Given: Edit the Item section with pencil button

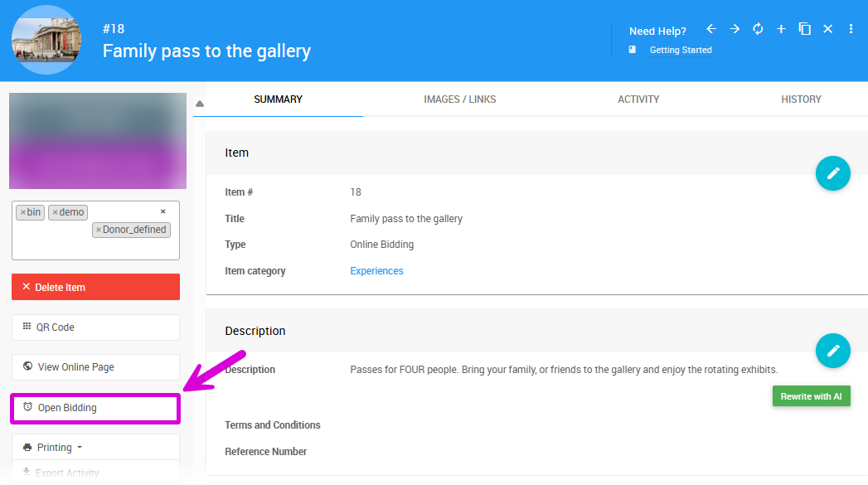Looking at the screenshot, I should click(x=832, y=173).
